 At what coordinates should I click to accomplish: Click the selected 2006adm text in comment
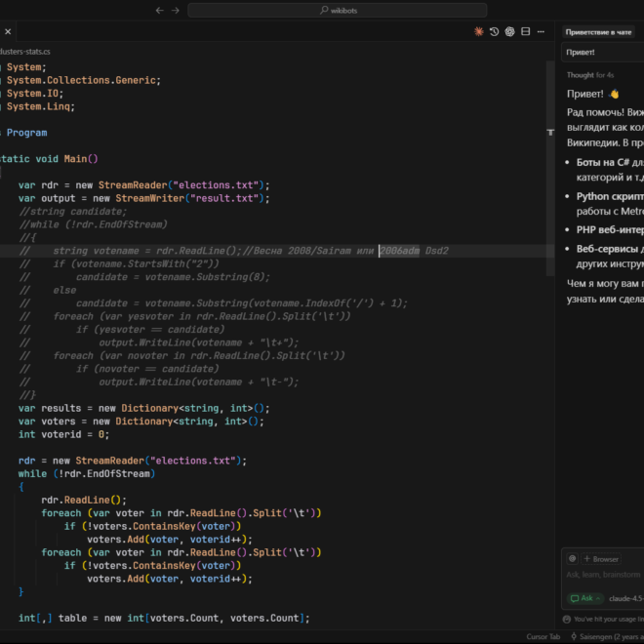click(x=400, y=251)
